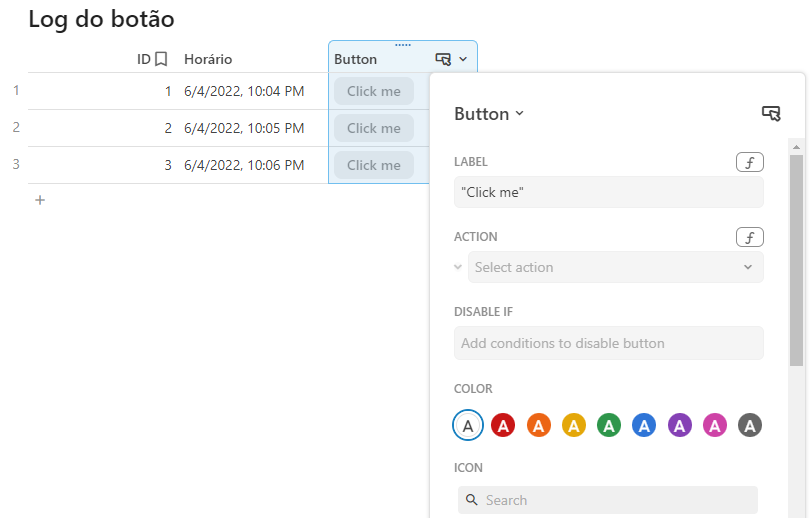
Task: Click the Horário column header
Action: point(208,59)
